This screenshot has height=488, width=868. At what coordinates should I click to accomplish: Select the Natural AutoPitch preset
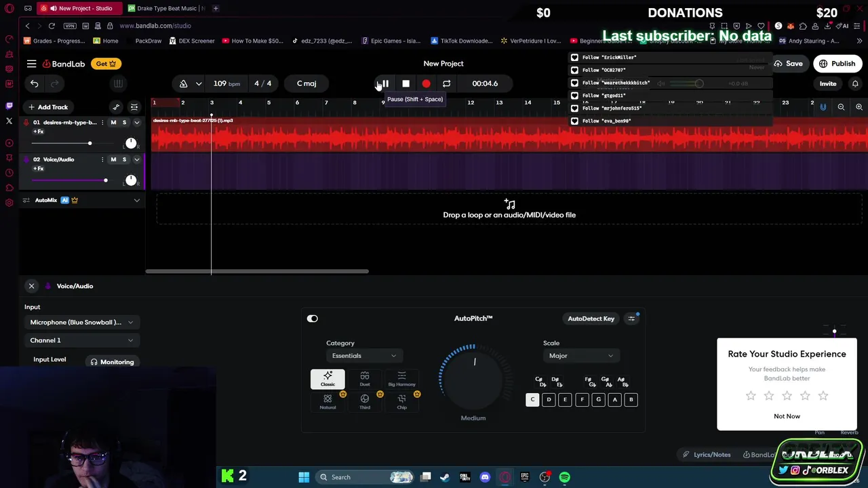[x=328, y=401]
